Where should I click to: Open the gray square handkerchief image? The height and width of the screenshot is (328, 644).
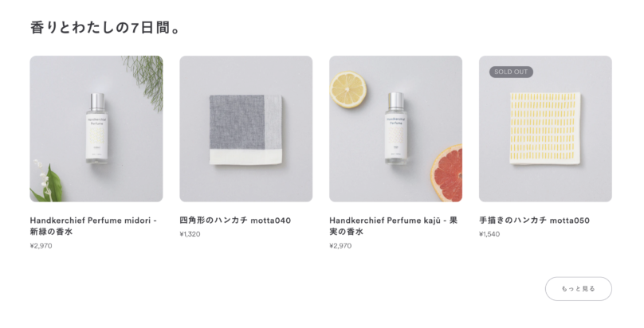pos(246,129)
